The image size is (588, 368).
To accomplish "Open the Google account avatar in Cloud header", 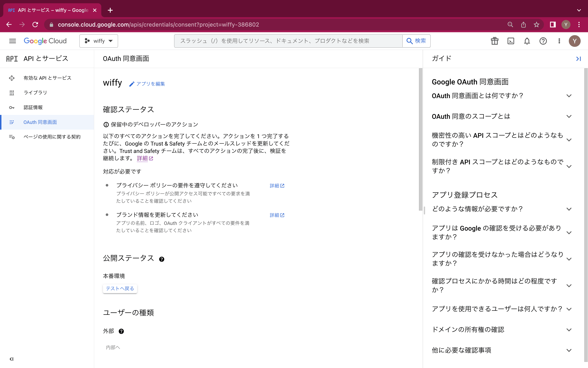I will pyautogui.click(x=575, y=41).
